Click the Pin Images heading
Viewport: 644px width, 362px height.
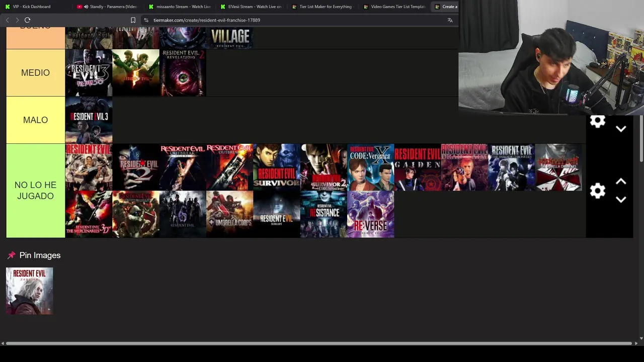click(40, 255)
